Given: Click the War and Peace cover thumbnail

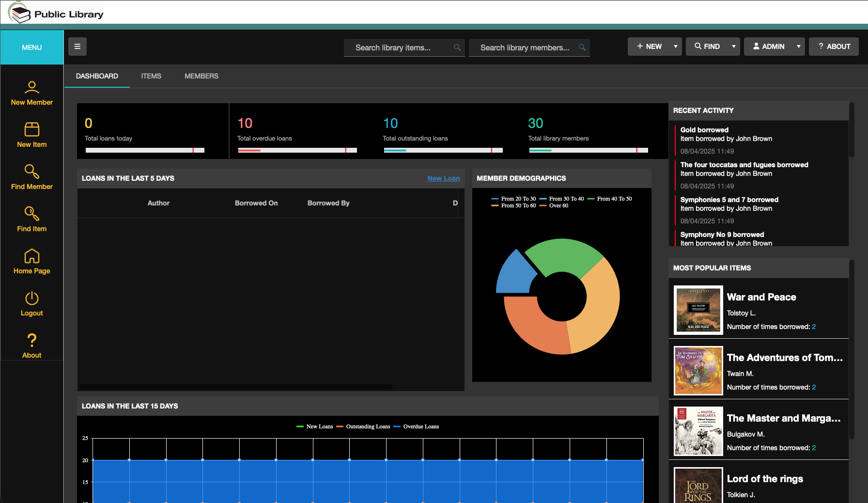Looking at the screenshot, I should coord(698,310).
